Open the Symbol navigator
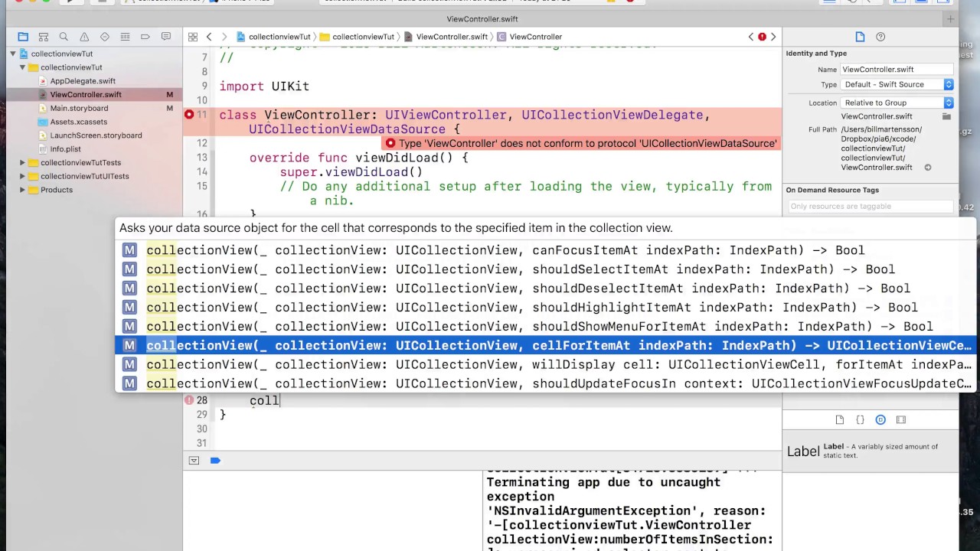The width and height of the screenshot is (980, 551). click(x=44, y=37)
